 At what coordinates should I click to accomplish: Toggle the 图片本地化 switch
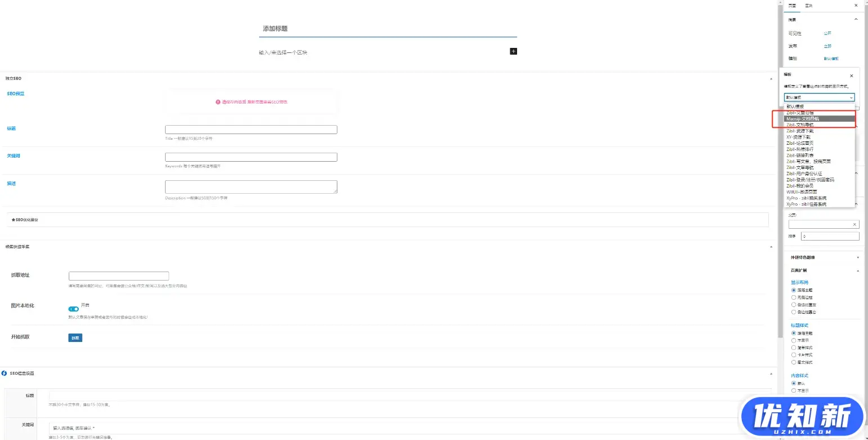[x=73, y=309]
